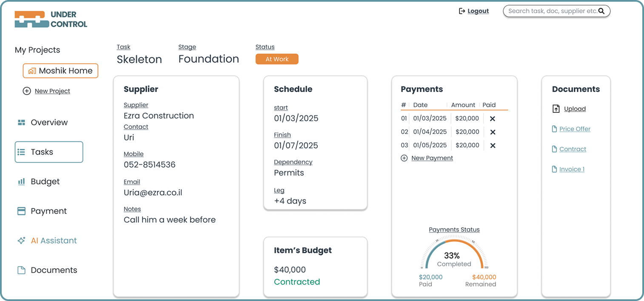The image size is (644, 301).
Task: Open the Overview section in sidebar
Action: [x=49, y=122]
